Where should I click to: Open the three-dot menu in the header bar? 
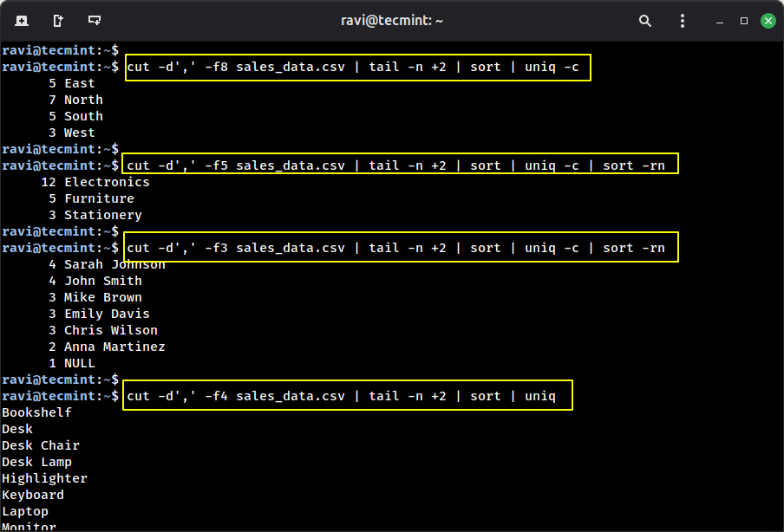pyautogui.click(x=682, y=20)
